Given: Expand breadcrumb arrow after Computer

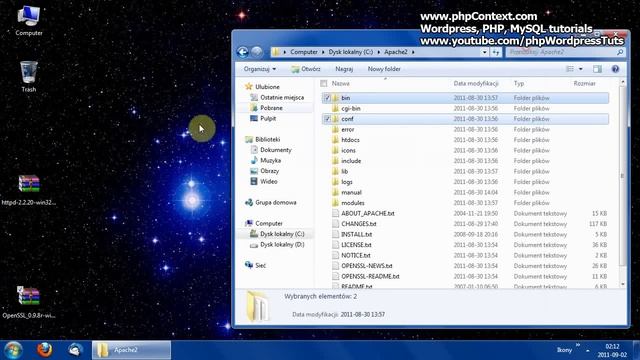Looking at the screenshot, I should click(323, 52).
